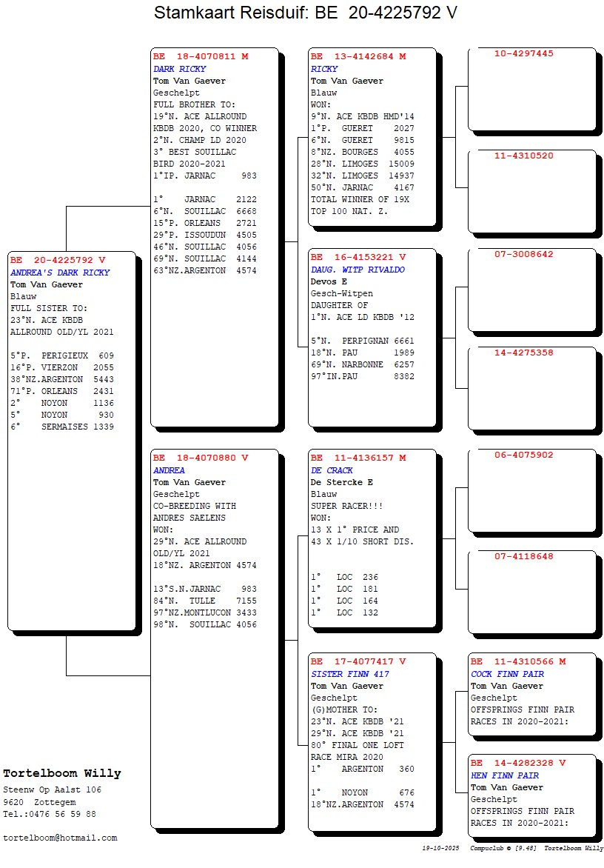Click the name ANDREA'S DARK RICKY
This screenshot has height=868, width=604.
(x=60, y=273)
